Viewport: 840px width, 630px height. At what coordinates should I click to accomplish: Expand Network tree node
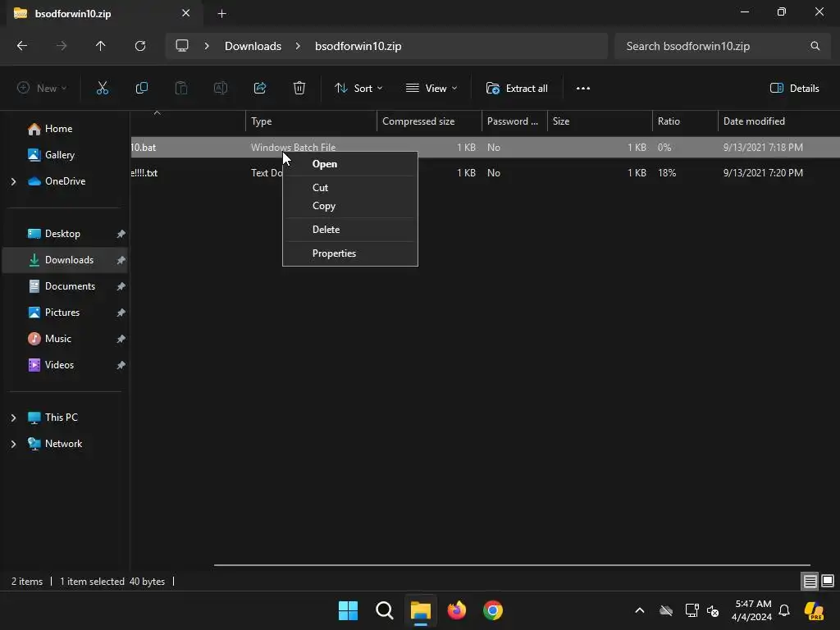[x=13, y=444]
